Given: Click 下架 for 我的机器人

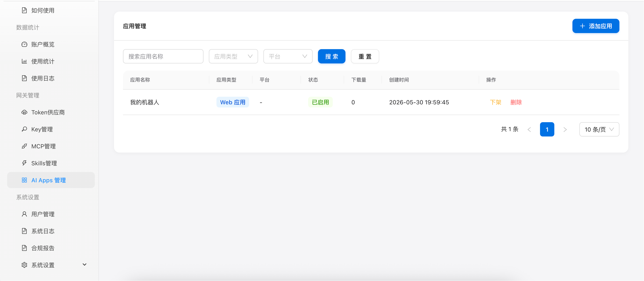Looking at the screenshot, I should pos(496,102).
